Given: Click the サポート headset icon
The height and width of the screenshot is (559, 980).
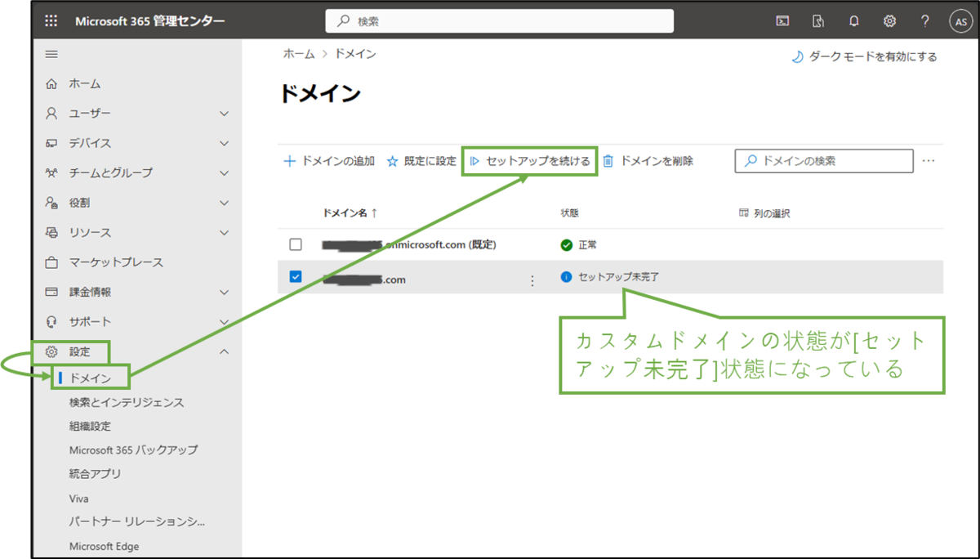Looking at the screenshot, I should tap(51, 322).
